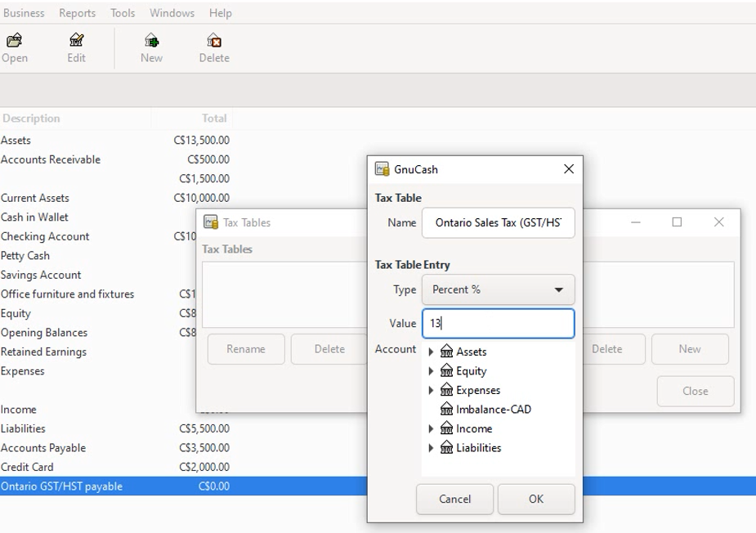Expand the Assets tree node
The height and width of the screenshot is (533, 756).
pyautogui.click(x=431, y=352)
